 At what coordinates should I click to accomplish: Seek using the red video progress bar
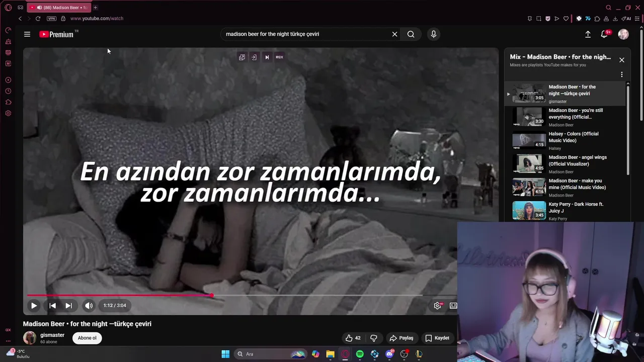(119, 296)
